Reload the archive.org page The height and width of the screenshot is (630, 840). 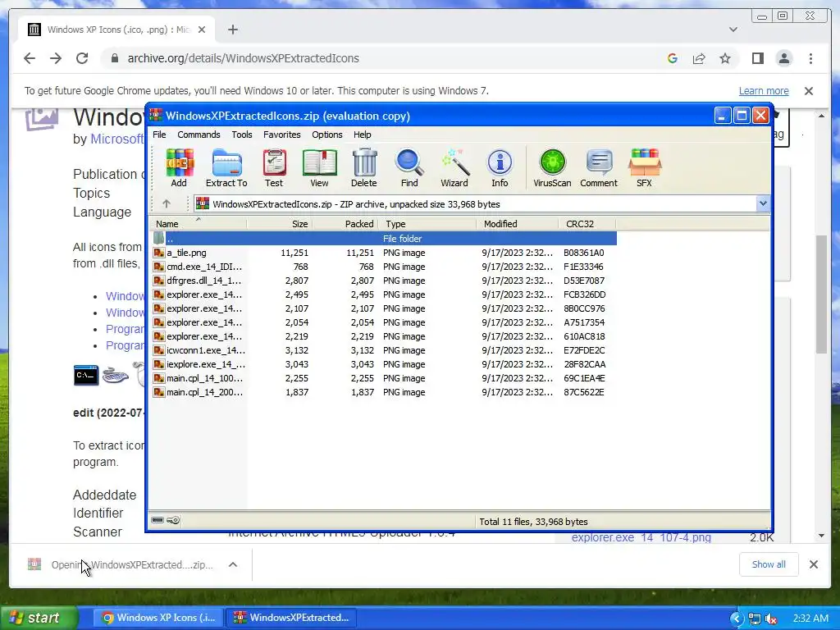pos(82,58)
